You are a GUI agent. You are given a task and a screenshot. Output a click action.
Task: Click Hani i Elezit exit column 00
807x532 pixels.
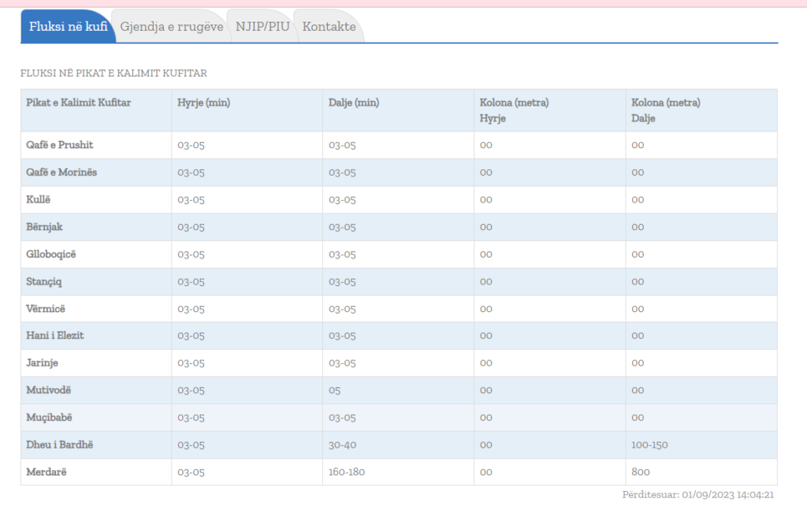click(638, 336)
